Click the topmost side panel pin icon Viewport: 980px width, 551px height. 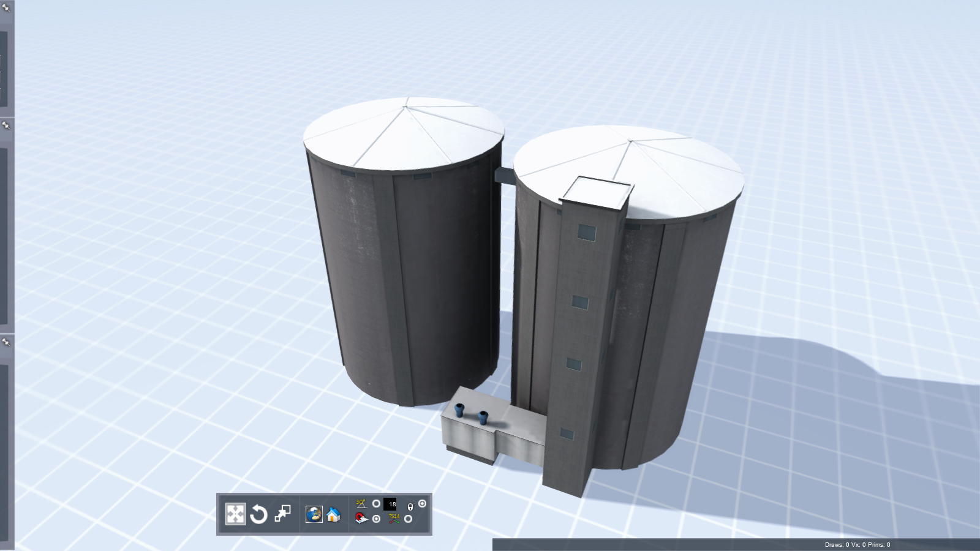point(6,8)
